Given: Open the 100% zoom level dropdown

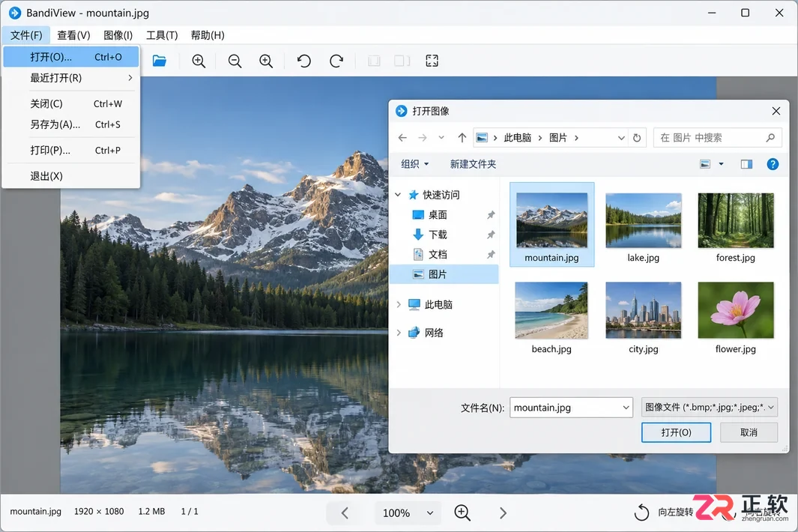Looking at the screenshot, I should click(x=430, y=513).
